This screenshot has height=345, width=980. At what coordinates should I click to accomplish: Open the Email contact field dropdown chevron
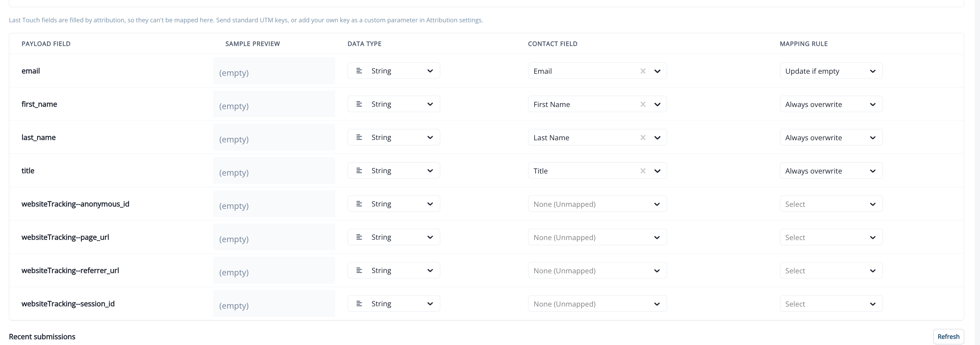pos(657,71)
